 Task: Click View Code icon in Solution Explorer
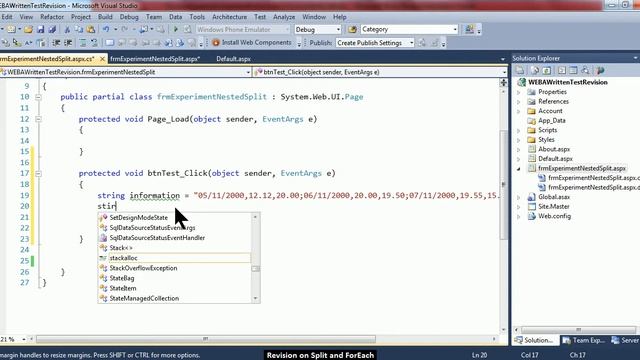(562, 70)
